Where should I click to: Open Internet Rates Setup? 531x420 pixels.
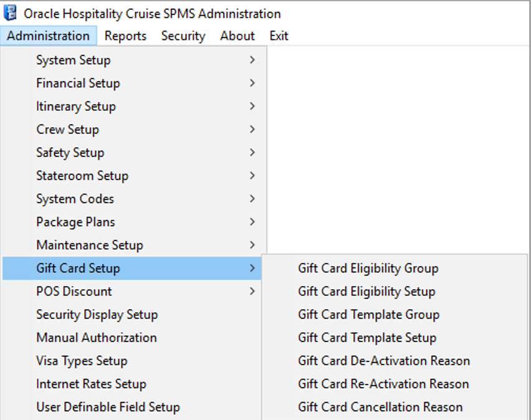click(132, 384)
